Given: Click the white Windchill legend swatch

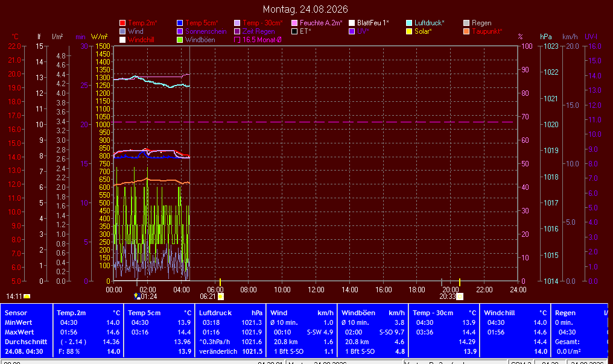Looking at the screenshot, I should [x=122, y=40].
